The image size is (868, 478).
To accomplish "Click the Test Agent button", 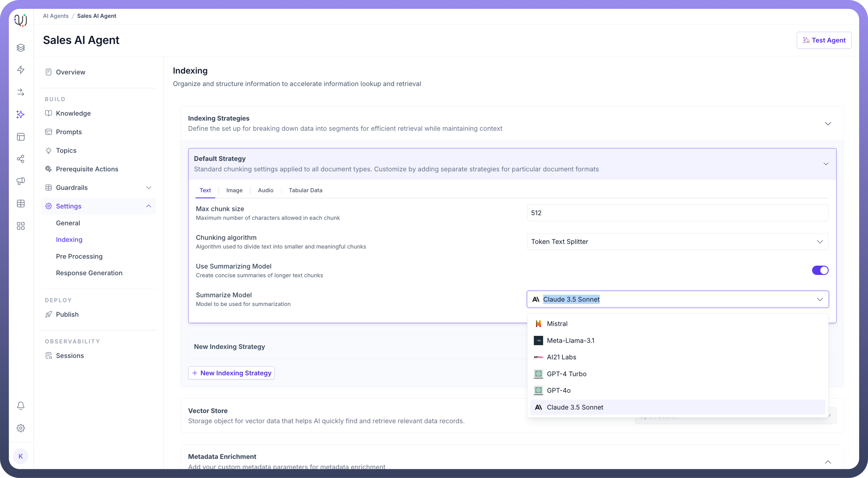I will click(x=823, y=40).
